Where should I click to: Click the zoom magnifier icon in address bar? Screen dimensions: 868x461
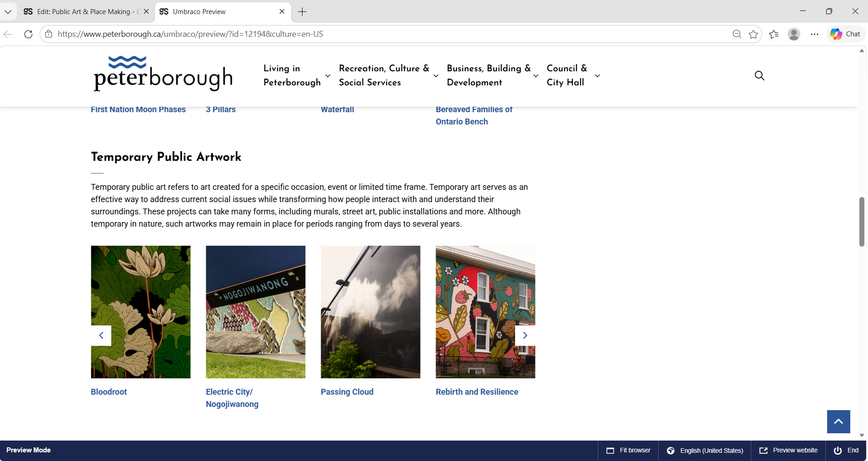pyautogui.click(x=737, y=34)
